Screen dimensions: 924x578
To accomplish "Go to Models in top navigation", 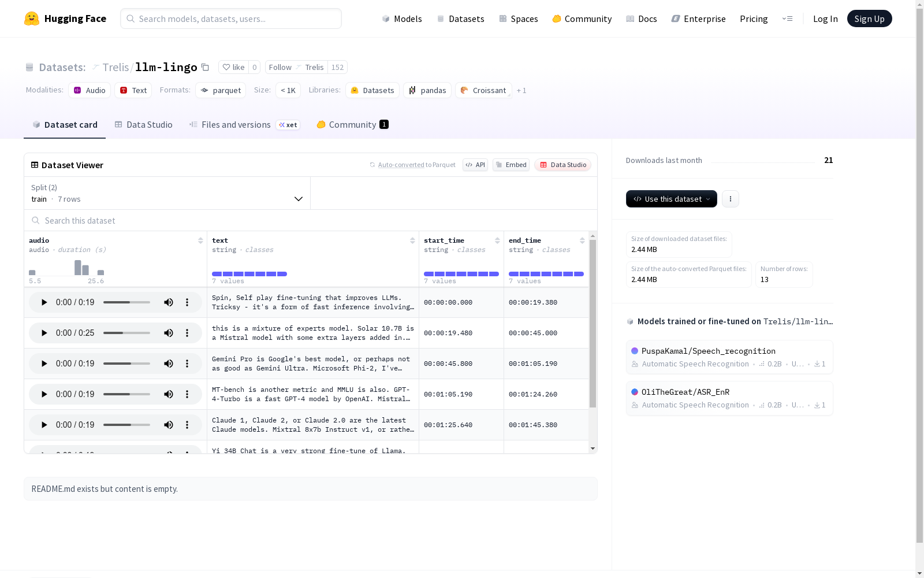I will (402, 18).
